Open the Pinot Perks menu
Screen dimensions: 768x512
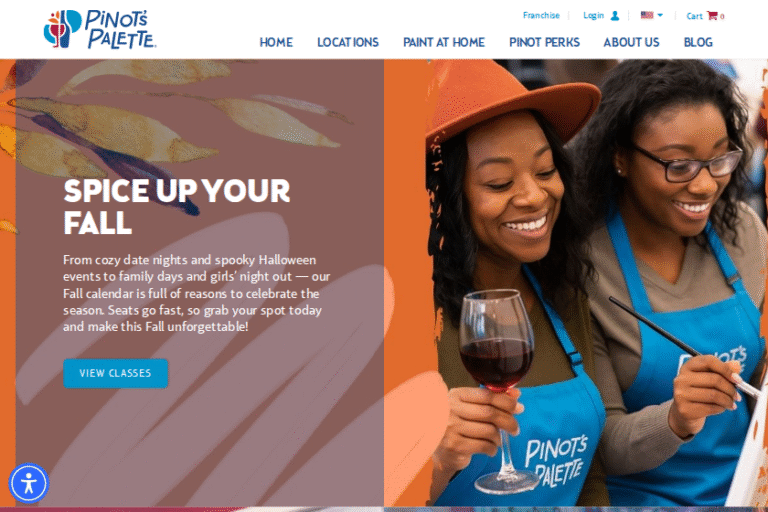coord(544,43)
